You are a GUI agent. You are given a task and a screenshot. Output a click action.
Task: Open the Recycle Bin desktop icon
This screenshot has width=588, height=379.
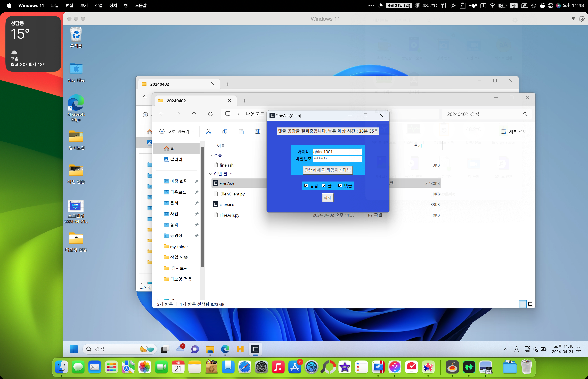[x=76, y=38]
